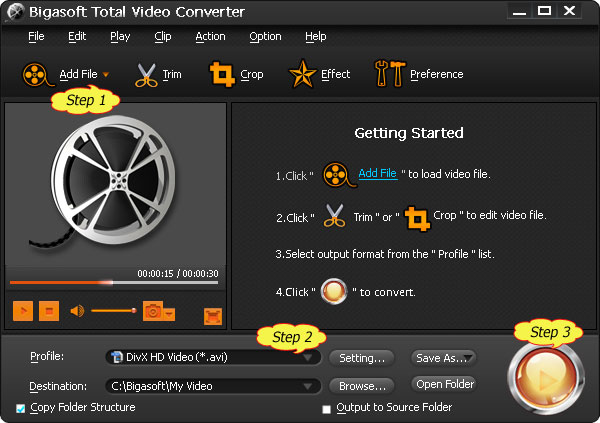This screenshot has height=423, width=600.
Task: Maximize the Bigasoft window
Action: (x=544, y=11)
